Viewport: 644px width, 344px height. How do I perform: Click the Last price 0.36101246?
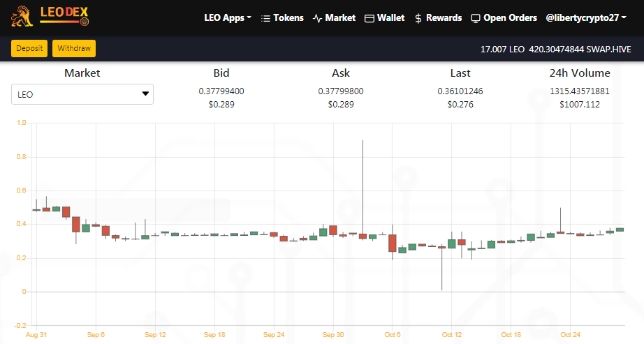pyautogui.click(x=460, y=91)
